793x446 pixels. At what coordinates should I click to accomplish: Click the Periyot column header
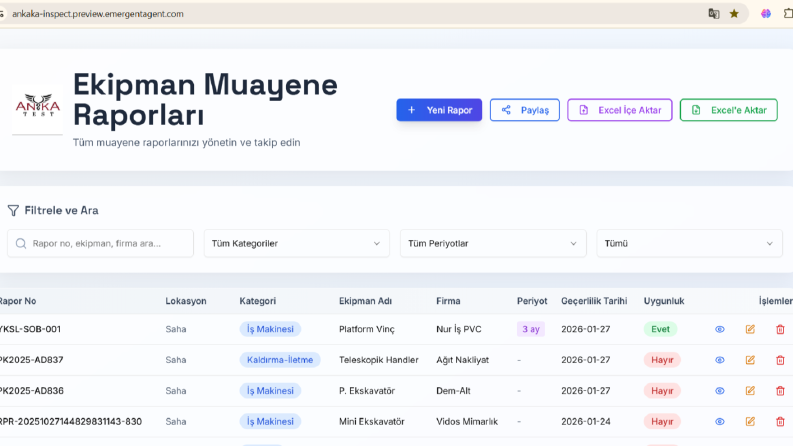point(532,301)
